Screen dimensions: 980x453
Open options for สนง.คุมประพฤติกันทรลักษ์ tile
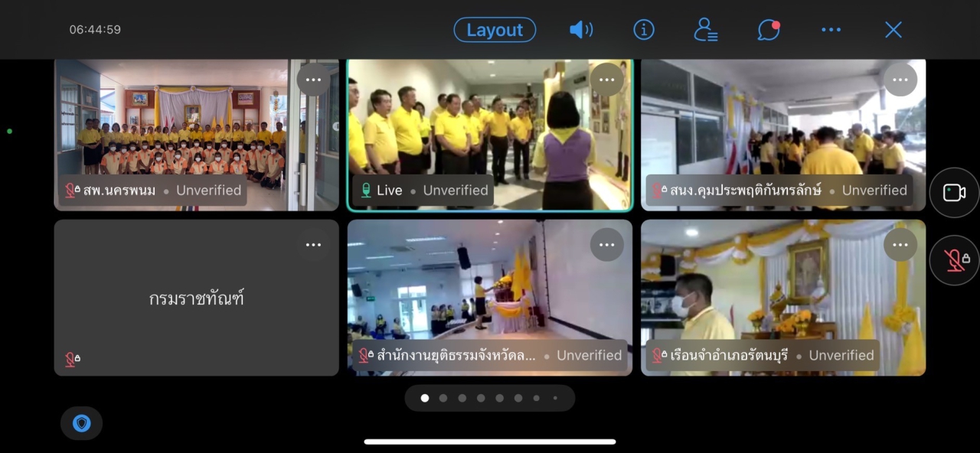pyautogui.click(x=900, y=80)
